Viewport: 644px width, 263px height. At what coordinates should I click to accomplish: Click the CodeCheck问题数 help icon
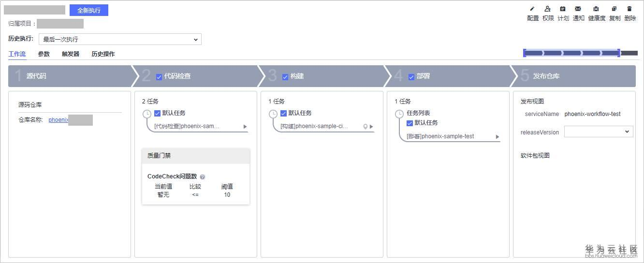(x=203, y=177)
